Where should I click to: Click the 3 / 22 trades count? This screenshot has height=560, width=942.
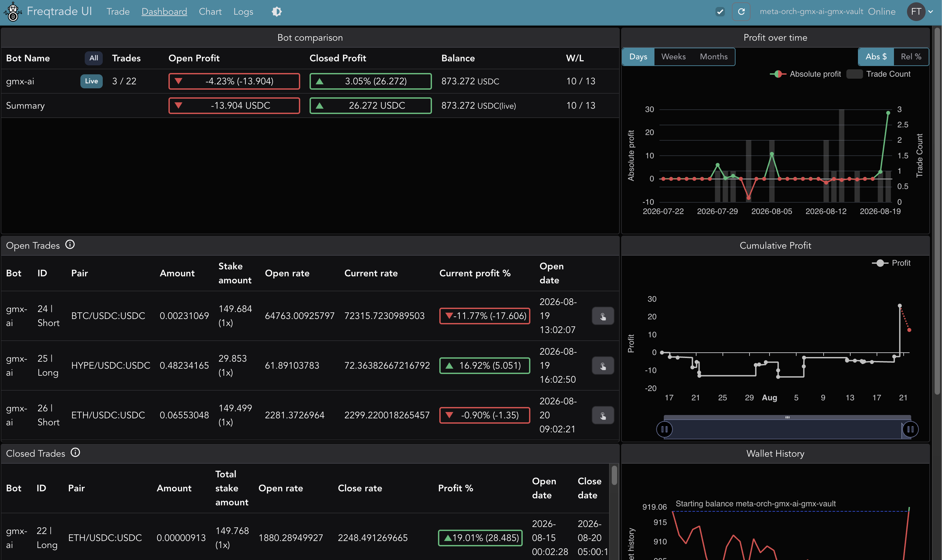point(124,81)
